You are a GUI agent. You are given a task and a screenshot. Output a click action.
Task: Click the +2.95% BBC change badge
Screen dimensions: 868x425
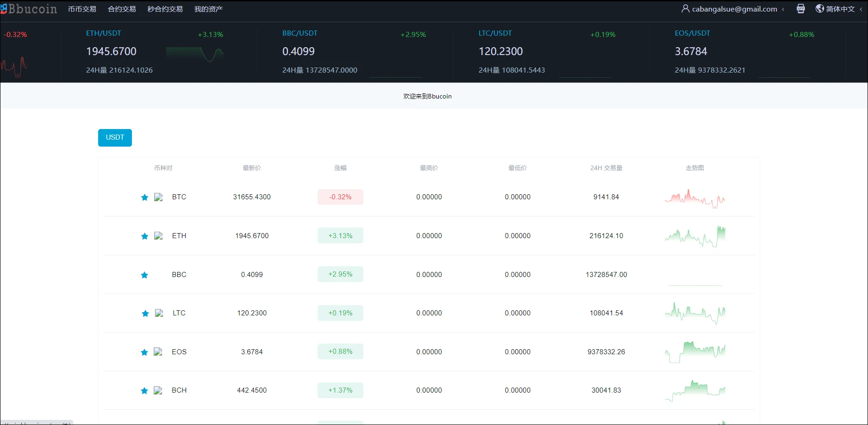(340, 274)
